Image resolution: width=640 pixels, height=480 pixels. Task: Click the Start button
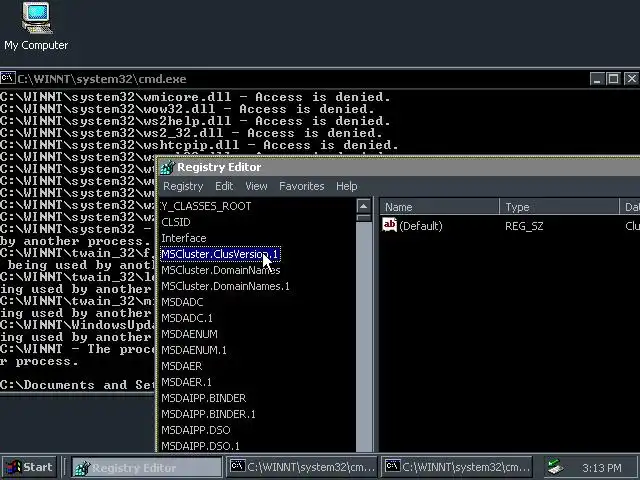coord(29,467)
